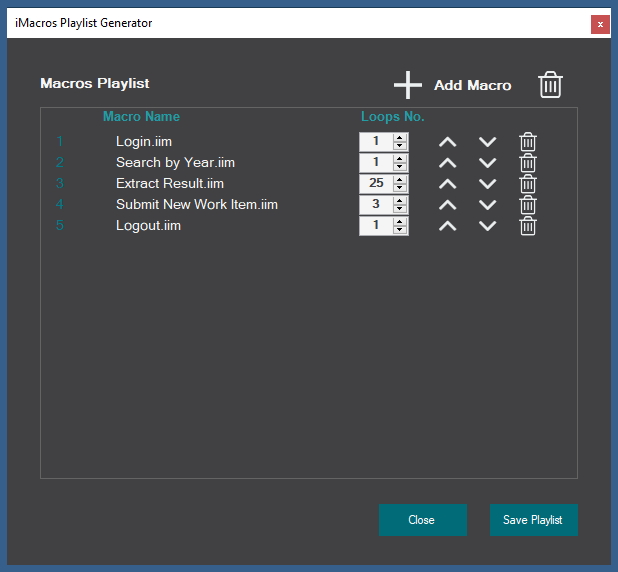618x572 pixels.
Task: Click the plus icon to add a macro
Action: point(408,85)
